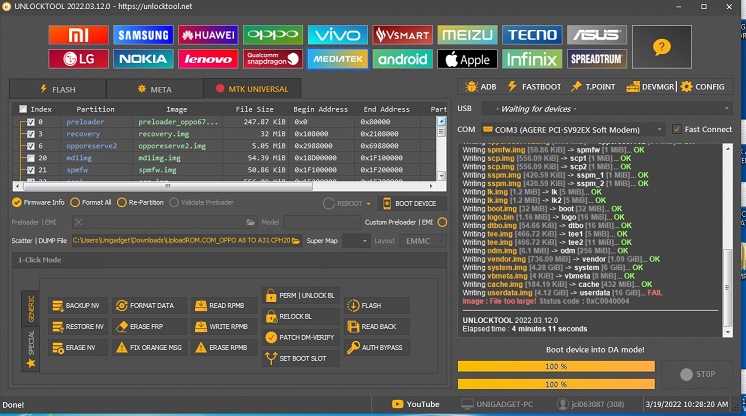This screenshot has width=746, height=416.
Task: Select the Spreadtrum brand icon
Action: pyautogui.click(x=597, y=59)
